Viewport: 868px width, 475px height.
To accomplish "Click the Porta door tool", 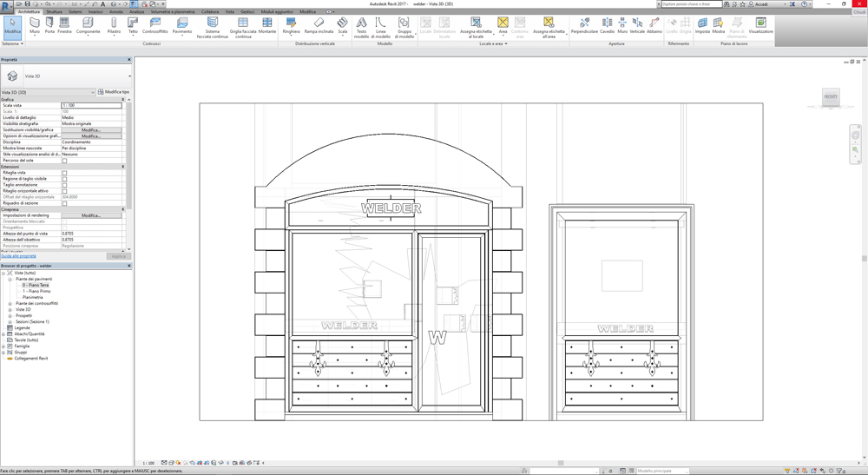I will [x=49, y=24].
